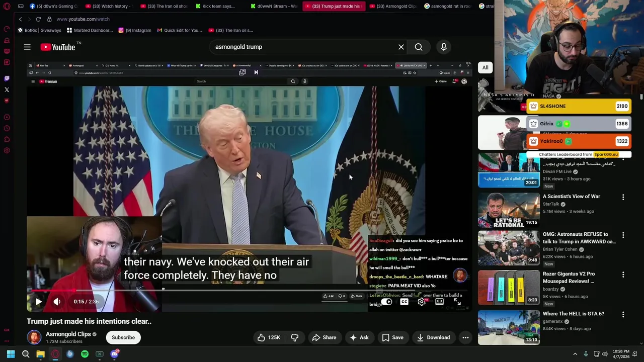
Task: Toggle closed captions with the CC button
Action: point(404,302)
